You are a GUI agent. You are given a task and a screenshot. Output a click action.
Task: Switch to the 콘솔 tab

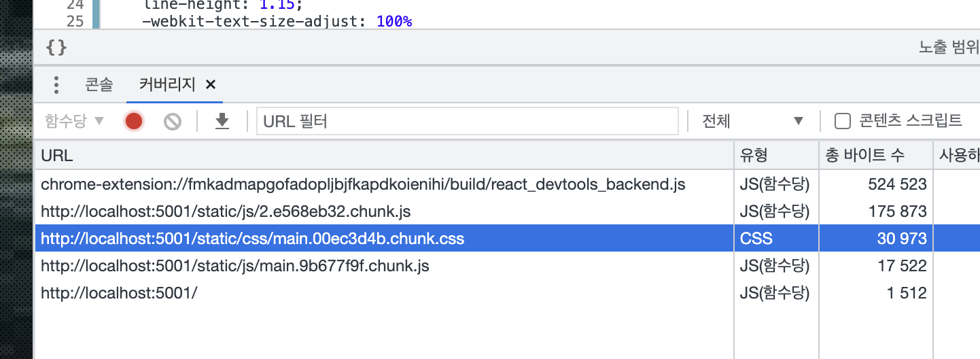coord(99,85)
